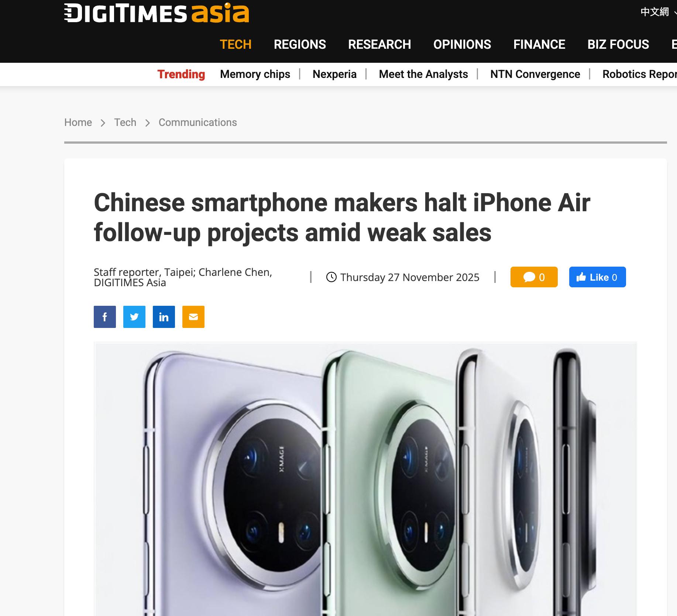The height and width of the screenshot is (616, 677).
Task: Share article via email icon
Action: pos(193,317)
